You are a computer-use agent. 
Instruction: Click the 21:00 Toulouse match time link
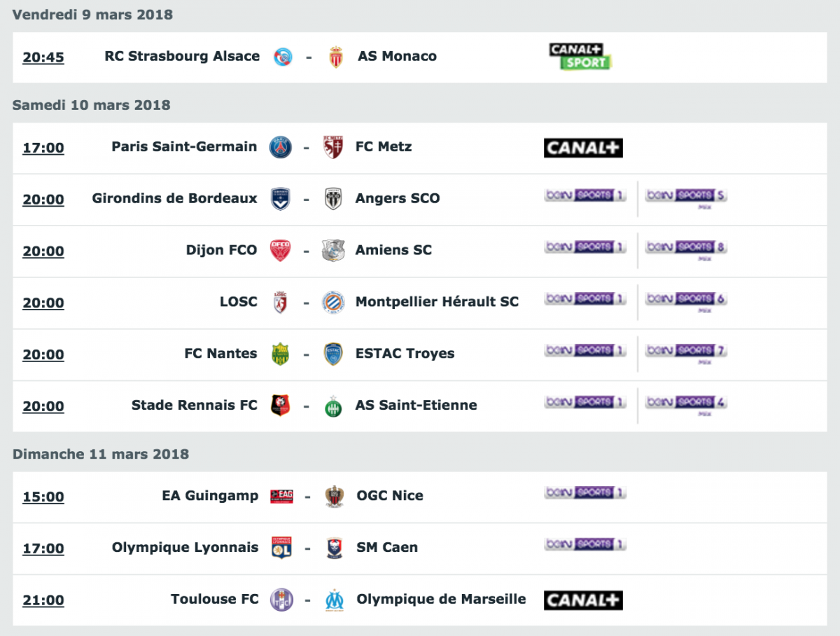[43, 600]
